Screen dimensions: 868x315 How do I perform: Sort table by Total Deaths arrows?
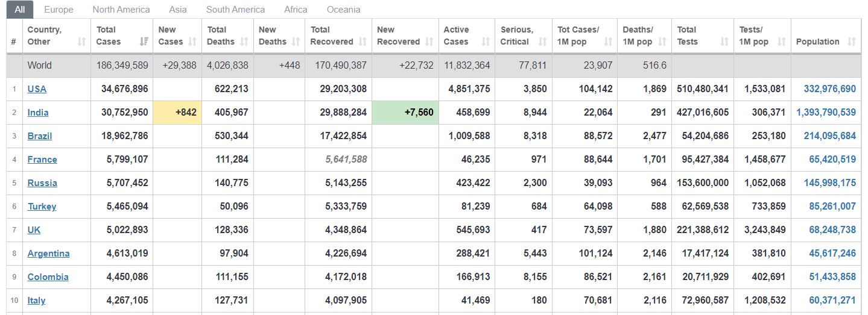[244, 42]
